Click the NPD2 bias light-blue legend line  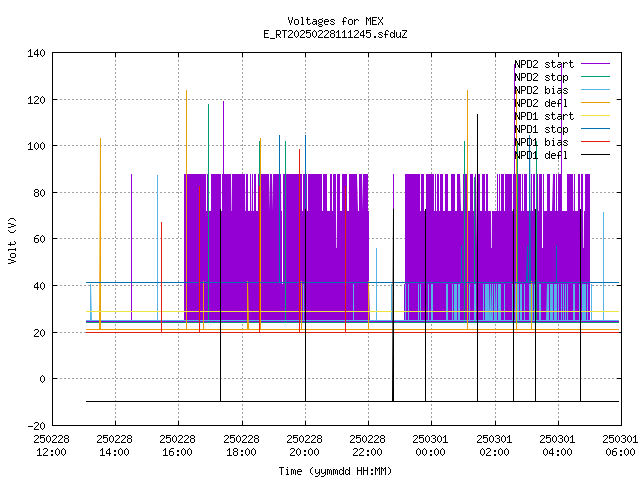595,90
